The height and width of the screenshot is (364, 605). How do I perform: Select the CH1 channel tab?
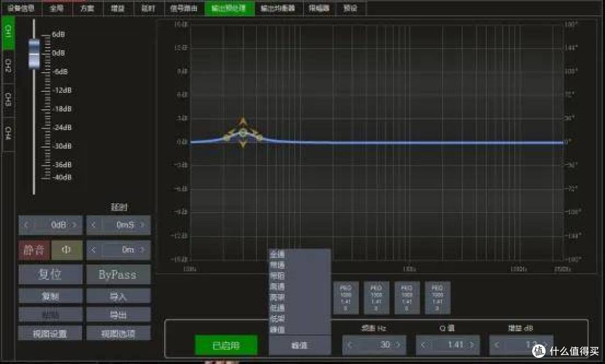[8, 33]
